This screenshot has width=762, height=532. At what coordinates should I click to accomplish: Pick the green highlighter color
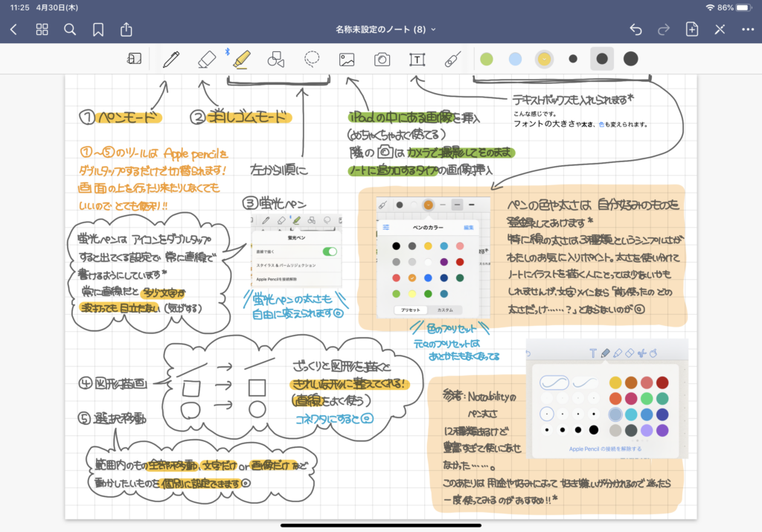click(x=487, y=59)
